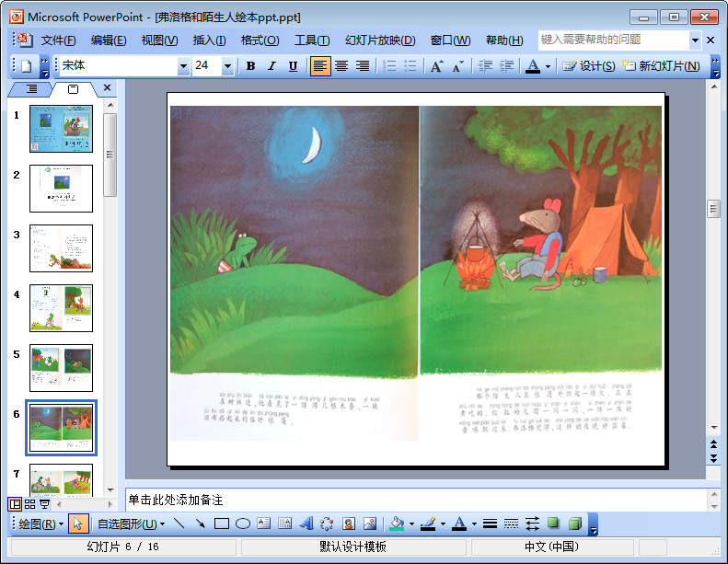Toggle bulleted list
Screen dimensions: 728x564
coord(410,66)
